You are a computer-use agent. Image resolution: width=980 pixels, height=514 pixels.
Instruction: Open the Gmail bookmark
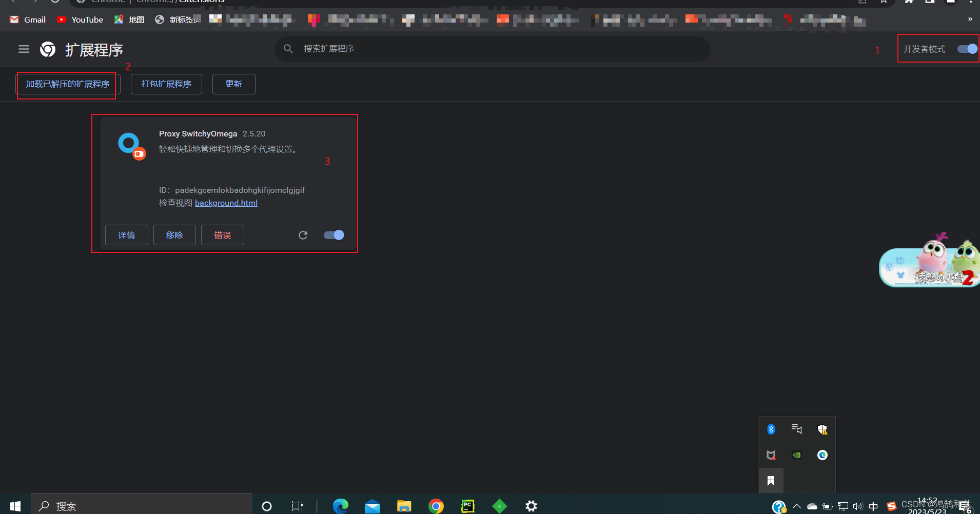[x=28, y=19]
